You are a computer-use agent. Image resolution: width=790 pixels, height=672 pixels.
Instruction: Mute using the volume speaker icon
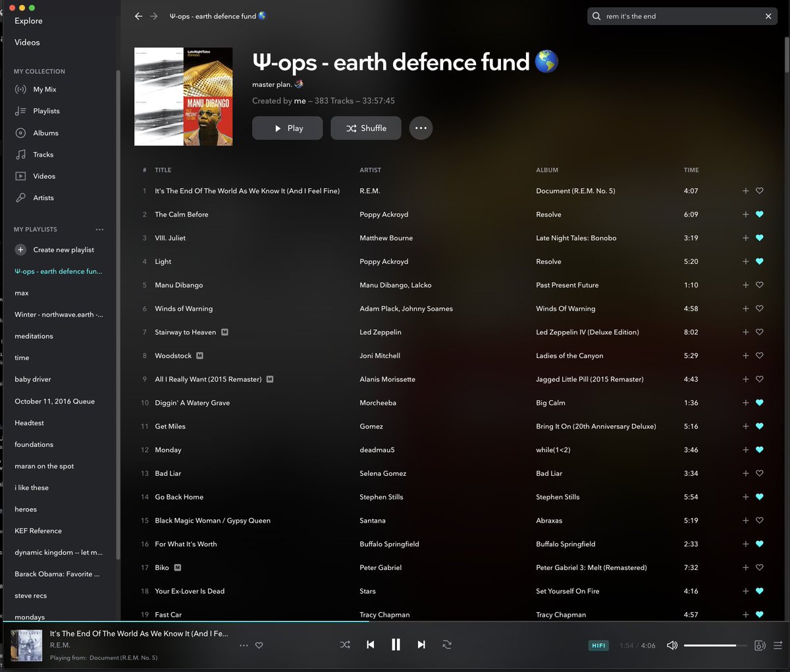click(672, 645)
